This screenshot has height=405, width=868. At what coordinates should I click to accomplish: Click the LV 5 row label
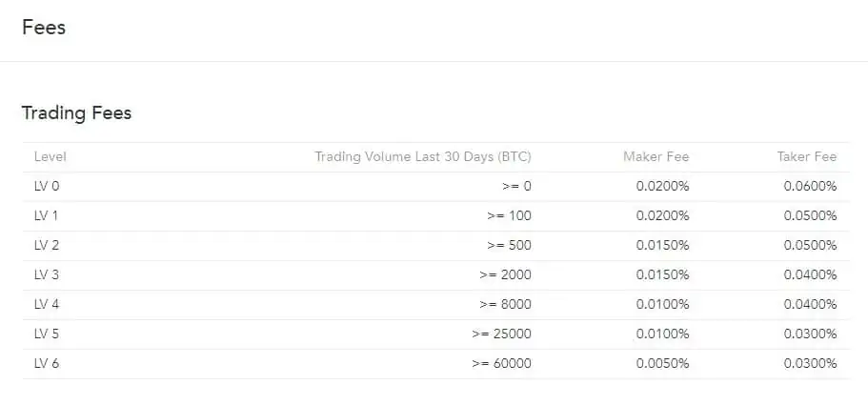point(47,334)
